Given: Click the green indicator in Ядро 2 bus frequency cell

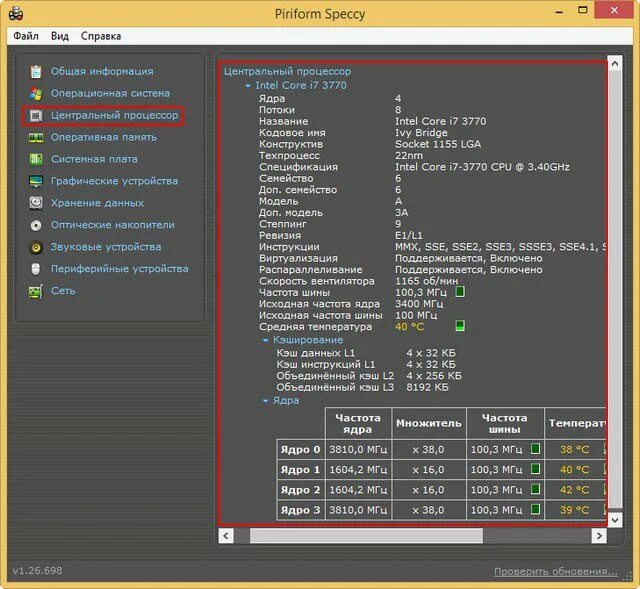Looking at the screenshot, I should click(536, 489).
